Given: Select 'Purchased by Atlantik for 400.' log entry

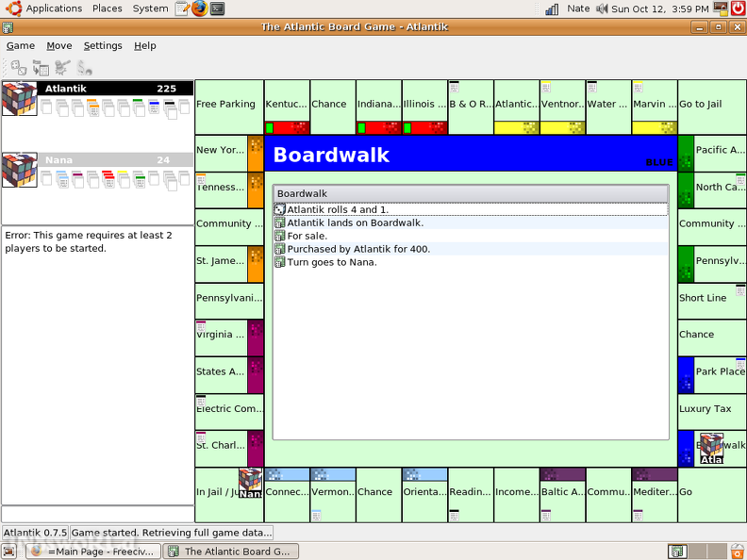Looking at the screenshot, I should click(471, 249).
